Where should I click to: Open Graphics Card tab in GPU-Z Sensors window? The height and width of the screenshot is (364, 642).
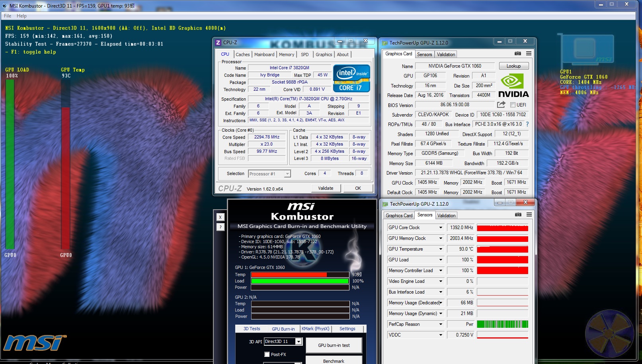tap(399, 216)
